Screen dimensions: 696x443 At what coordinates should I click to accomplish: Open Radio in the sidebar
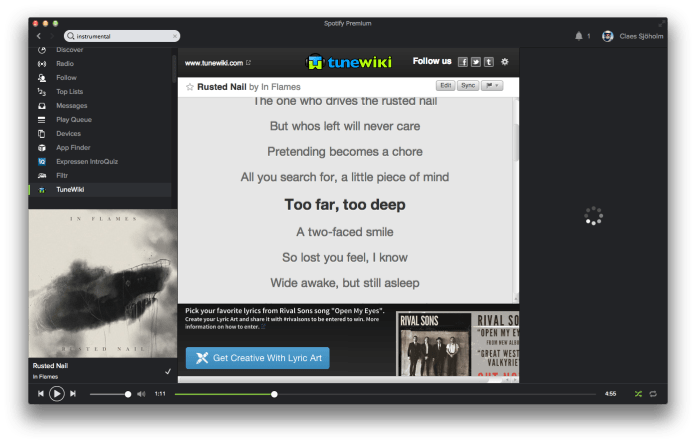click(x=65, y=63)
